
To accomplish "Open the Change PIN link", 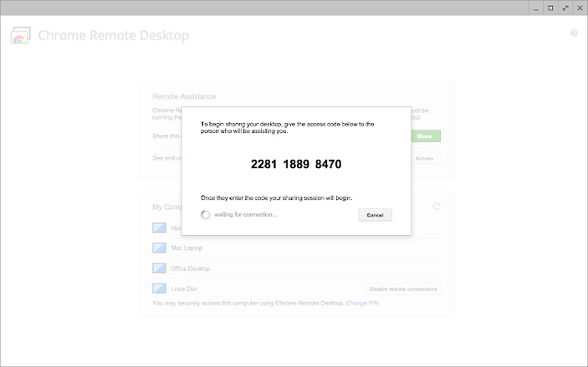I will 362,303.
